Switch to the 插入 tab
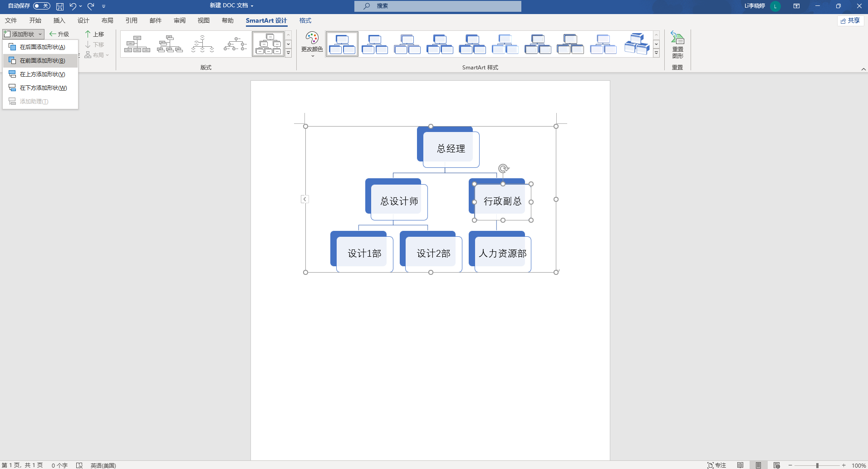 pos(59,20)
